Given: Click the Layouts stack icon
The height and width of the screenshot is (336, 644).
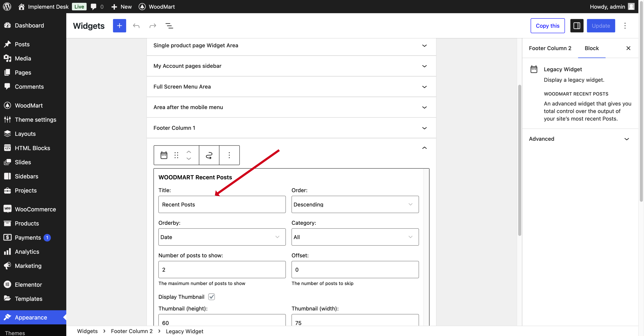Looking at the screenshot, I should point(8,134).
